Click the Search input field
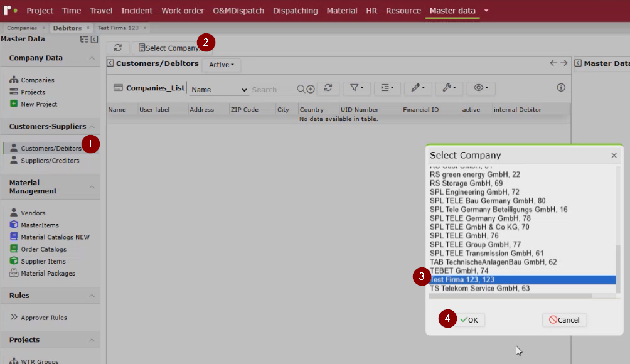630x364 pixels. coord(273,90)
